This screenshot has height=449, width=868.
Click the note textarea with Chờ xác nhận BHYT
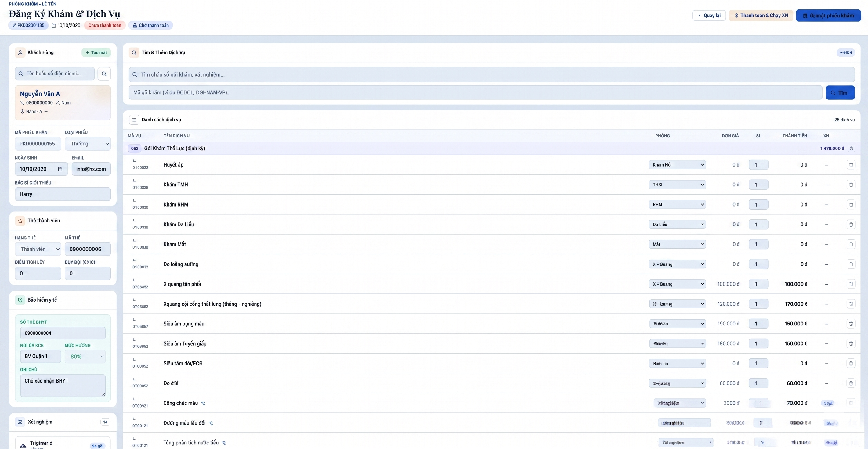coord(63,386)
